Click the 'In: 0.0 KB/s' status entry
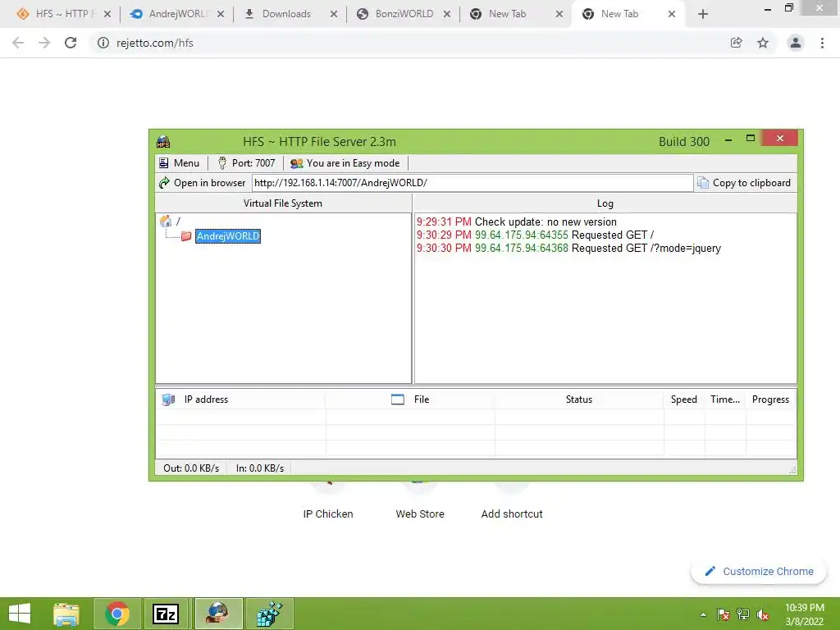 pos(260,468)
